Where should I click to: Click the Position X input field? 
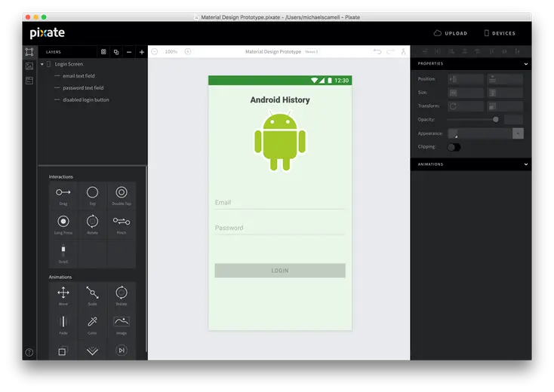click(466, 79)
